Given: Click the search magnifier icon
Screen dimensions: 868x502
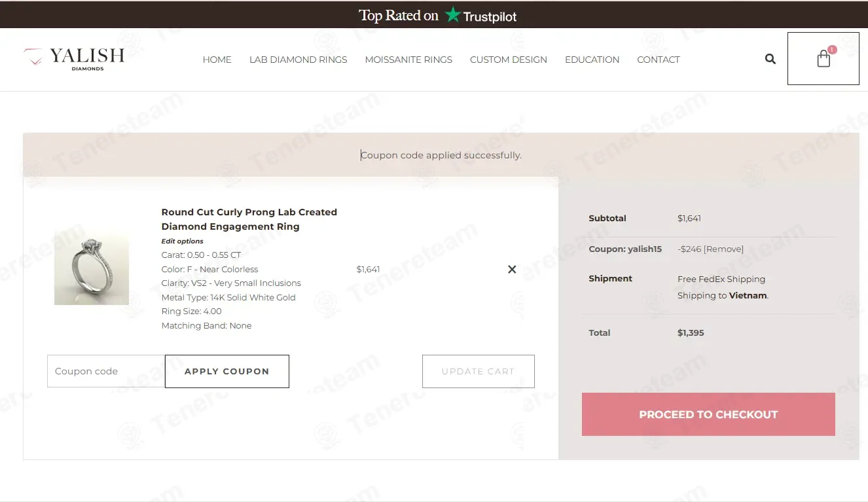Looking at the screenshot, I should point(770,59).
